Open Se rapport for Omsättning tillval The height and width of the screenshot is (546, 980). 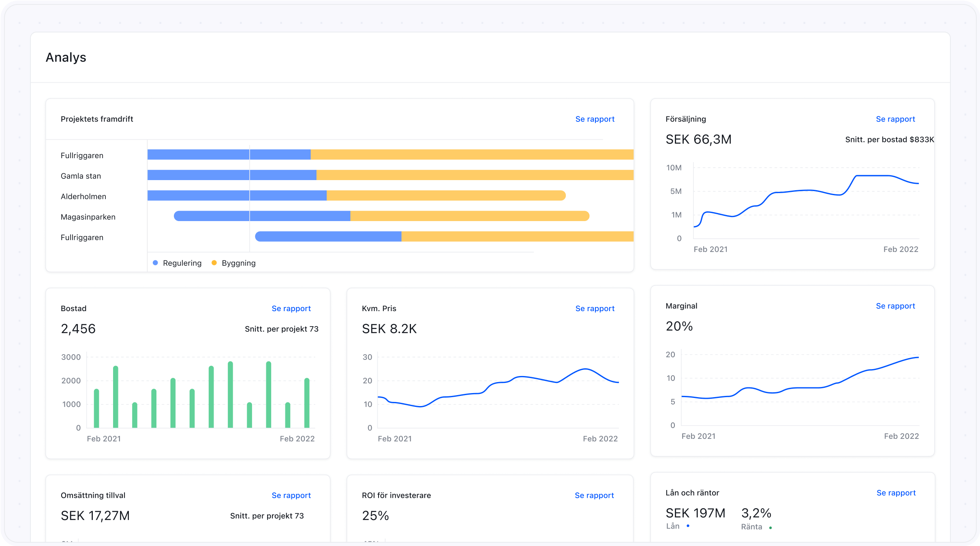pyautogui.click(x=291, y=495)
